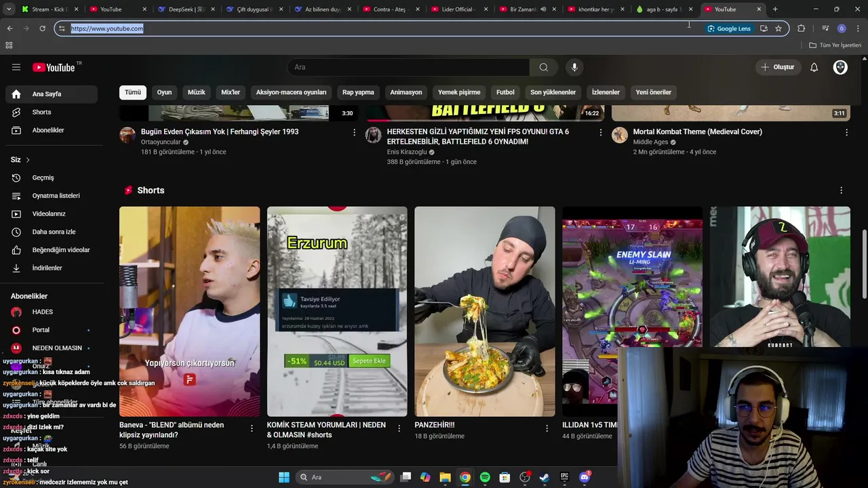This screenshot has height=488, width=868.
Task: Open Shorts section three-dot menu
Action: click(x=842, y=190)
